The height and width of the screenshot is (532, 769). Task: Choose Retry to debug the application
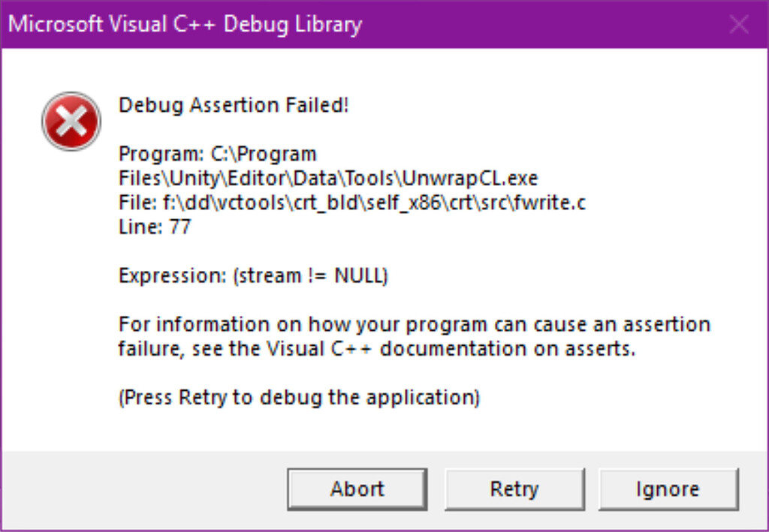coord(514,489)
